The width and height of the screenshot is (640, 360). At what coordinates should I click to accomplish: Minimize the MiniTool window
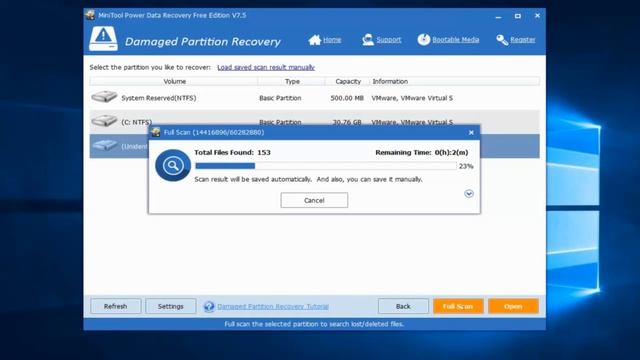click(x=498, y=16)
